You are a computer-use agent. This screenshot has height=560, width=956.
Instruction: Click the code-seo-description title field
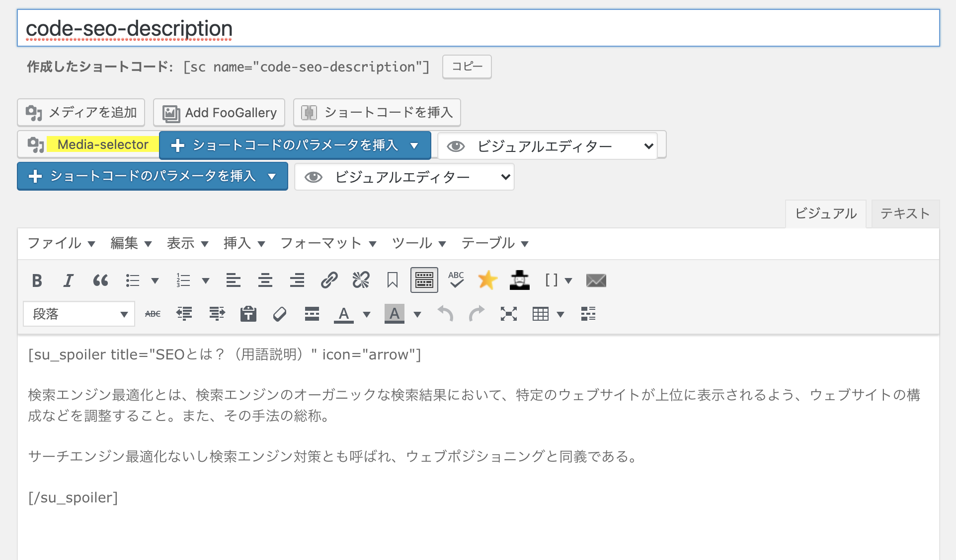478,28
